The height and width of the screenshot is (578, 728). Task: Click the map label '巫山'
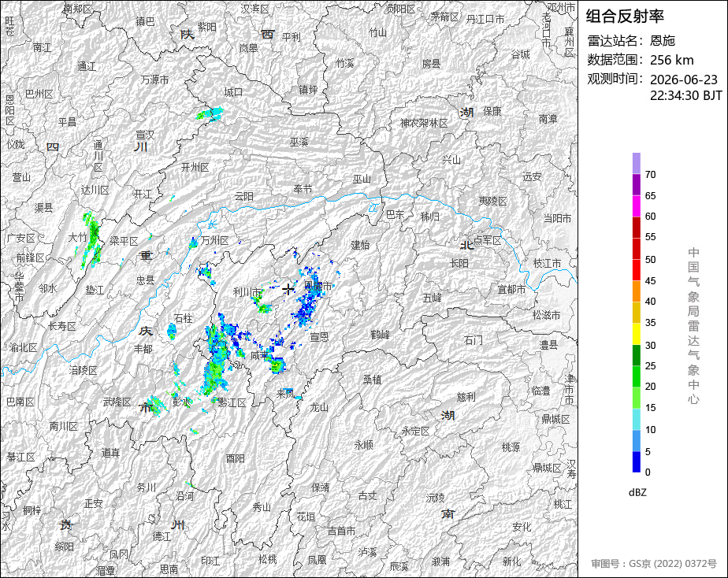(x=362, y=179)
